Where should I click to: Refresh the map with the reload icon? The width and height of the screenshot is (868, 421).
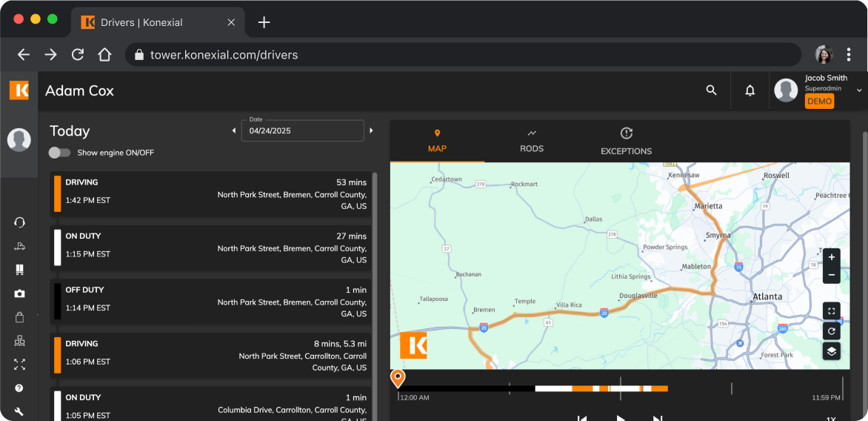click(x=832, y=331)
